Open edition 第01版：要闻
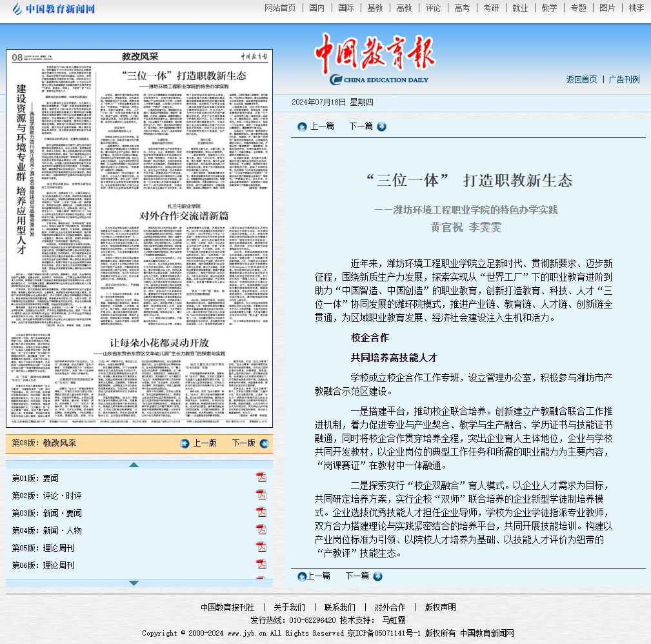 35,478
